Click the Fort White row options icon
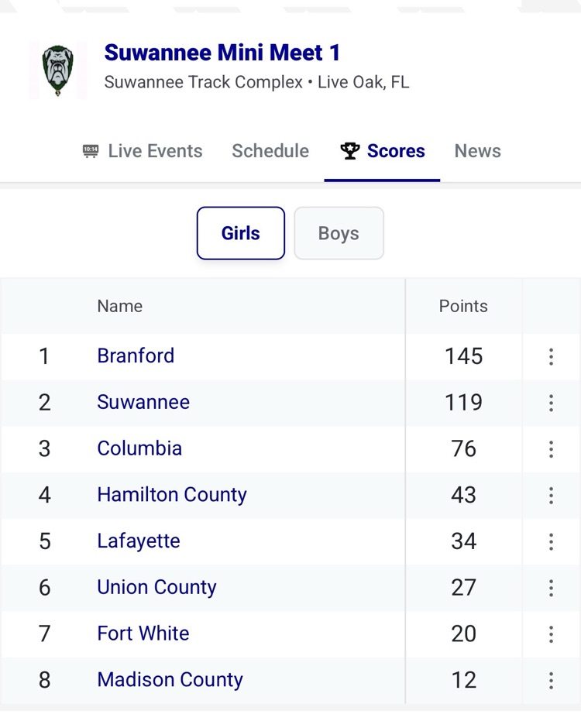This screenshot has width=581, height=728. (x=551, y=634)
